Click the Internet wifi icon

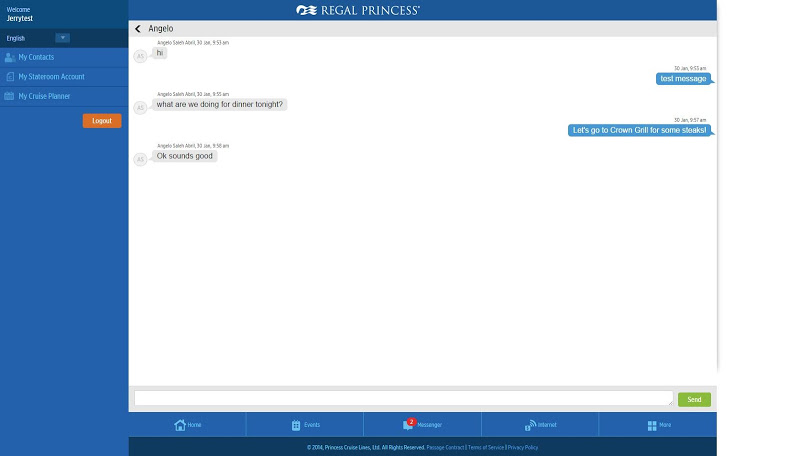(530, 425)
